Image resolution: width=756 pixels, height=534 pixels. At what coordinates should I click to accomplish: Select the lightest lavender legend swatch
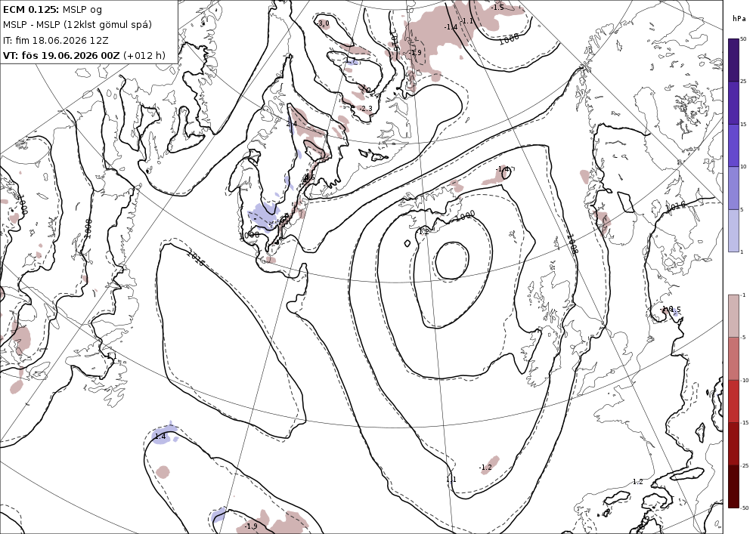[733, 230]
